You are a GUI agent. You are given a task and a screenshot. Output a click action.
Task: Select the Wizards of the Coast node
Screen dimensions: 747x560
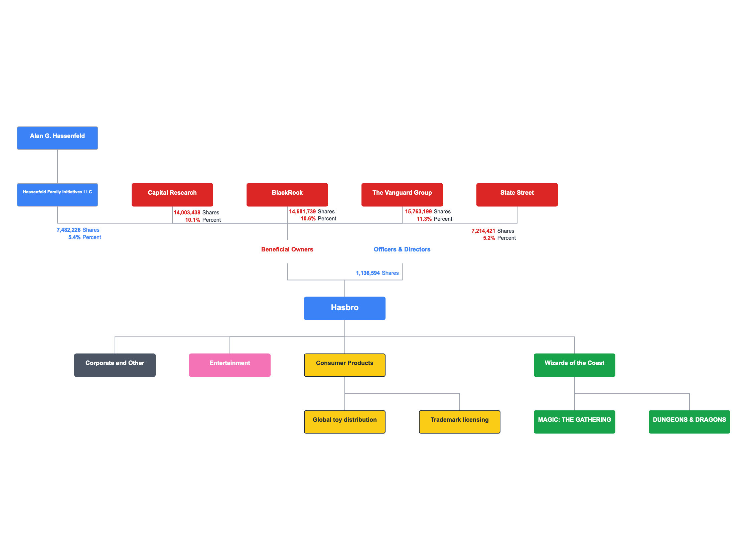coord(575,363)
